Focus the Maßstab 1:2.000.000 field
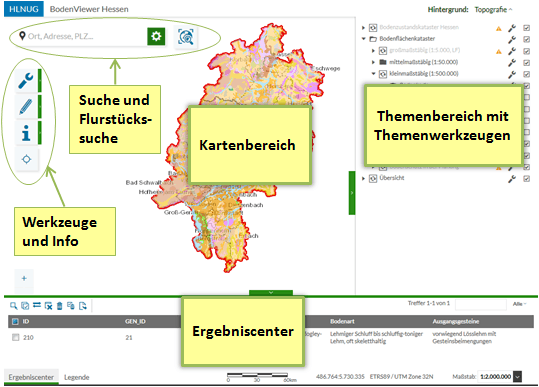The width and height of the screenshot is (539, 387). (x=495, y=377)
